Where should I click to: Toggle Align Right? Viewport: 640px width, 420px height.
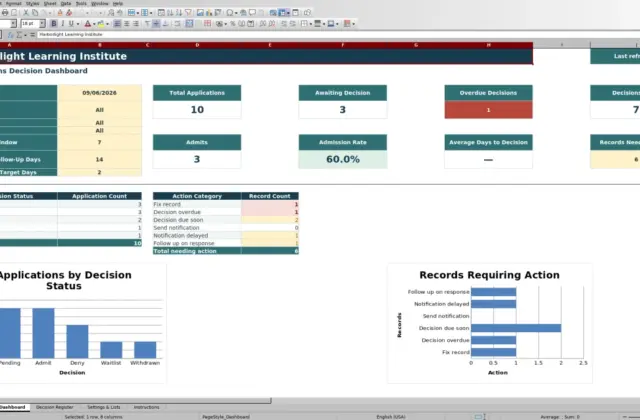click(x=136, y=24)
